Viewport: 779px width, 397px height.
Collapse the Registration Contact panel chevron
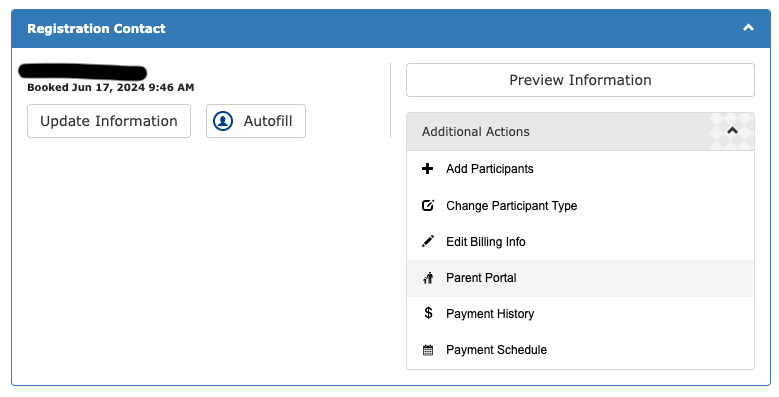(x=748, y=28)
